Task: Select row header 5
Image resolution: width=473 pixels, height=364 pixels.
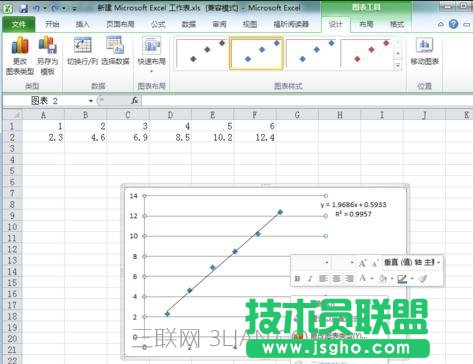Action: [12, 171]
